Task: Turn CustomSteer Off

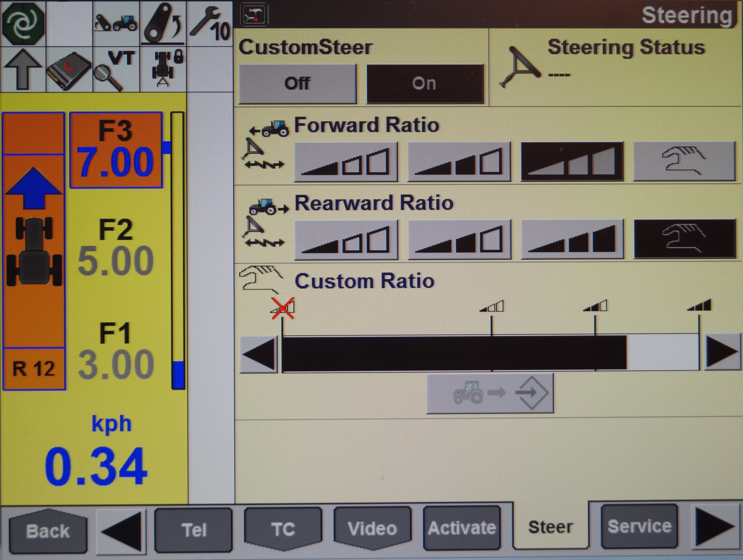Action: click(297, 84)
